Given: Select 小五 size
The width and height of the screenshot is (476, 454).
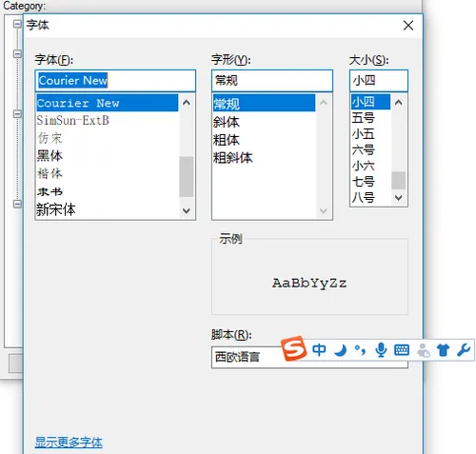Looking at the screenshot, I should pyautogui.click(x=370, y=134).
